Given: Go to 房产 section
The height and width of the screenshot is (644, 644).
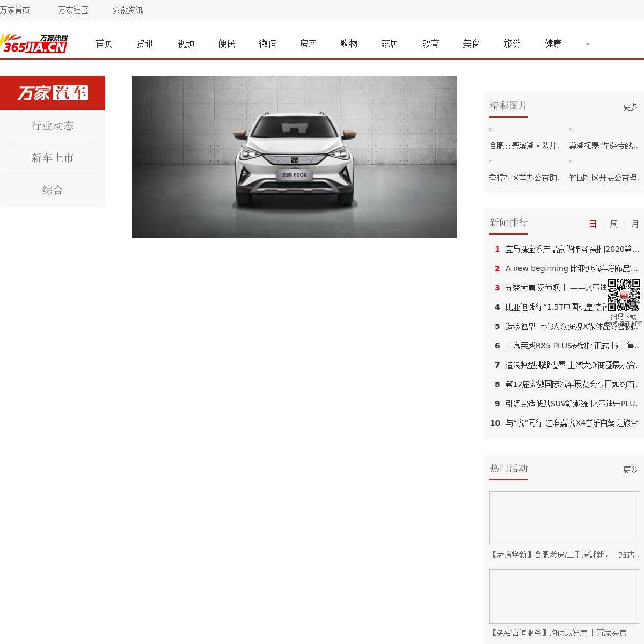Looking at the screenshot, I should [308, 43].
